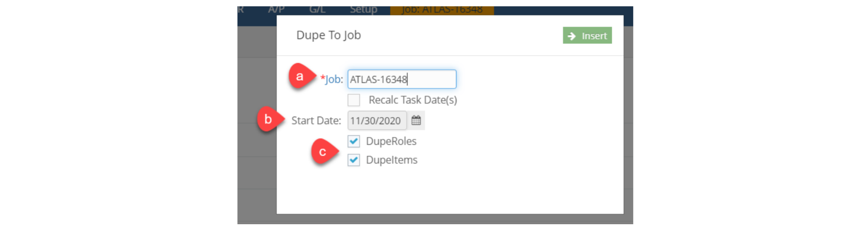868x229 pixels.
Task: Enable the Recalc Task Date(s) checkbox
Action: (x=354, y=100)
